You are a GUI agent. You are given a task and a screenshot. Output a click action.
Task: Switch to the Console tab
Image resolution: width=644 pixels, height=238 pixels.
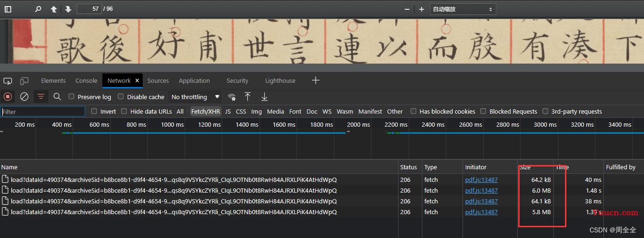click(87, 80)
